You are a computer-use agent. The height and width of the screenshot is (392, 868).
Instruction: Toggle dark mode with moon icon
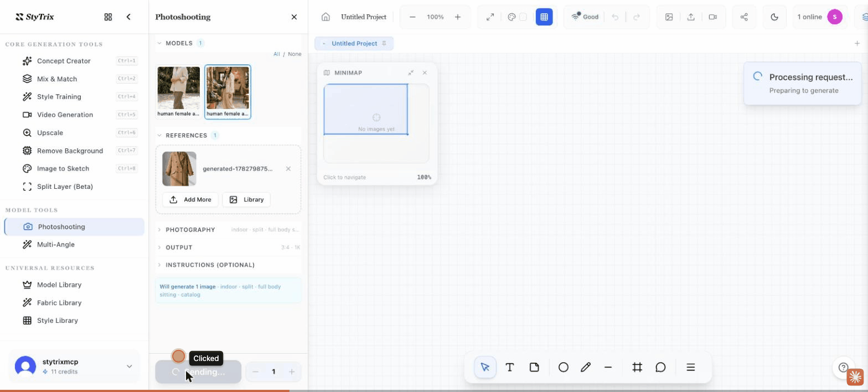pyautogui.click(x=774, y=17)
